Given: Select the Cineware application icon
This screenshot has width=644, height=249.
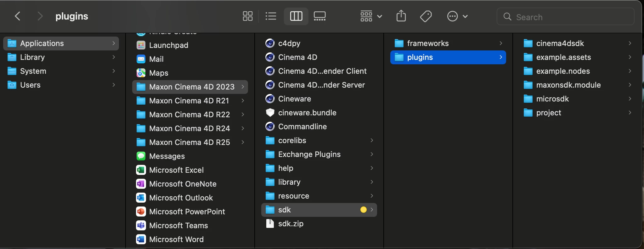Looking at the screenshot, I should click(x=270, y=99).
